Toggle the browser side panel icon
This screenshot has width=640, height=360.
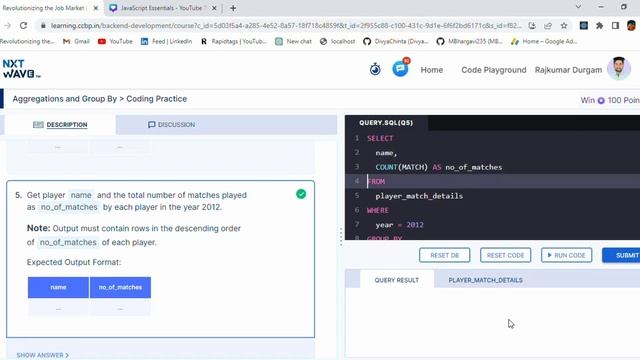point(615,26)
